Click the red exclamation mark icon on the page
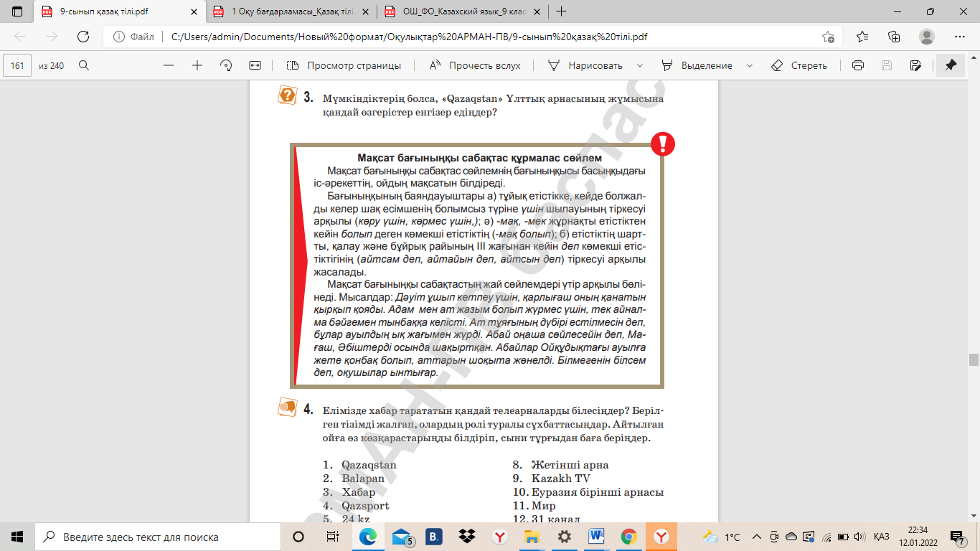Image resolution: width=980 pixels, height=551 pixels. [x=663, y=143]
